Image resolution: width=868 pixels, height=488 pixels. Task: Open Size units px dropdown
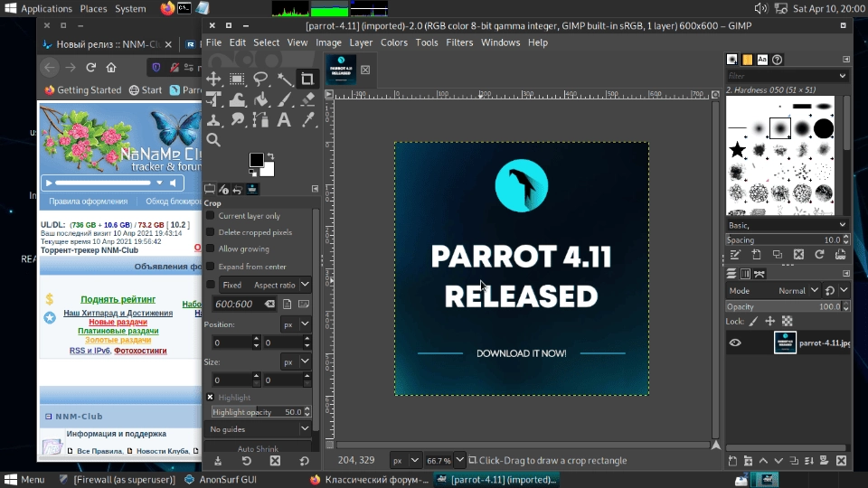tap(297, 361)
